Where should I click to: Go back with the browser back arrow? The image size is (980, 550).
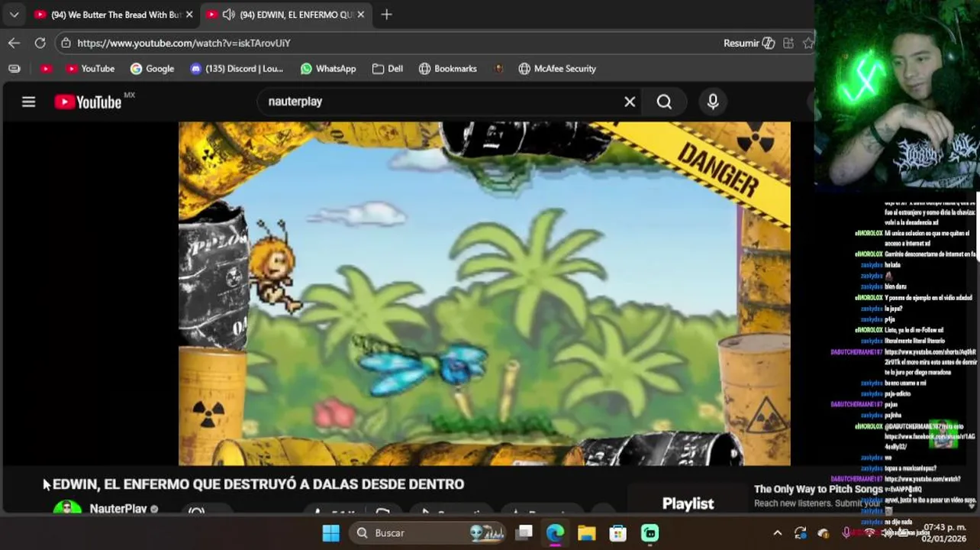(x=14, y=43)
